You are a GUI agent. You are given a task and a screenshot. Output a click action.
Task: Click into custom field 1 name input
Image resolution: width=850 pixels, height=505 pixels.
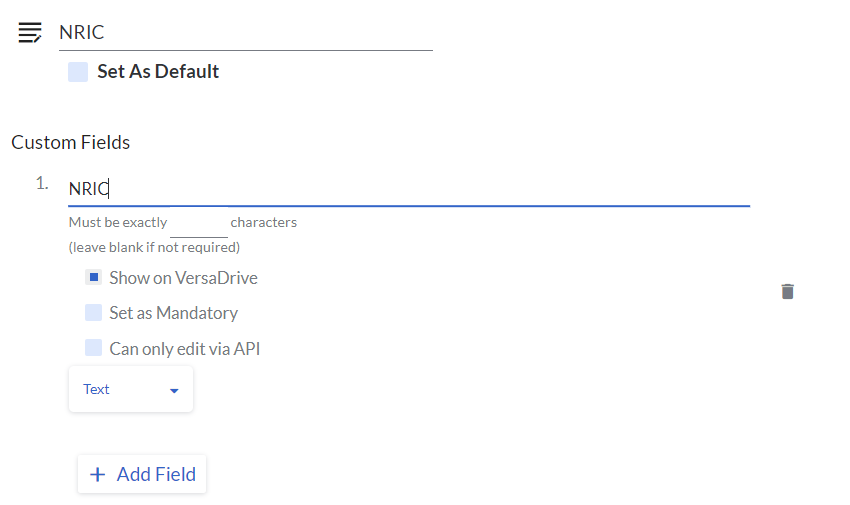(408, 189)
